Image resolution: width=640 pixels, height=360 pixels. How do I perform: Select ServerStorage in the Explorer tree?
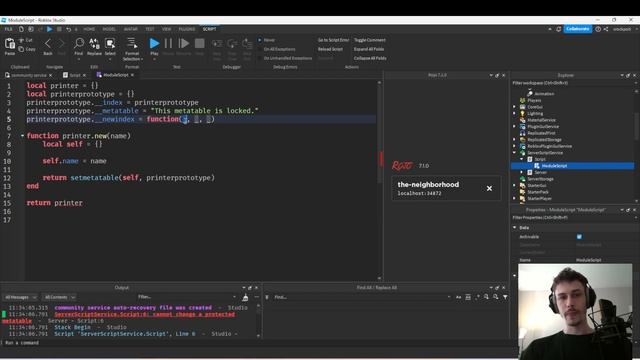click(x=540, y=179)
